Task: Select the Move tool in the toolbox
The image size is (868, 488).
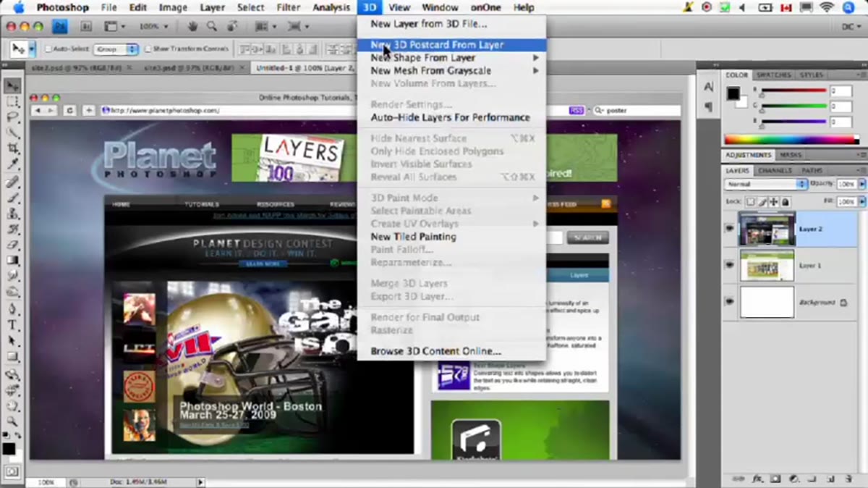Action: (x=12, y=85)
